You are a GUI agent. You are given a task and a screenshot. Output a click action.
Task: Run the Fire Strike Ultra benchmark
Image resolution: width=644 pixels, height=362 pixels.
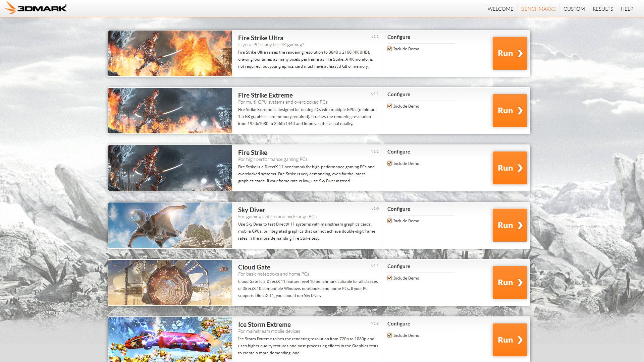pos(509,53)
